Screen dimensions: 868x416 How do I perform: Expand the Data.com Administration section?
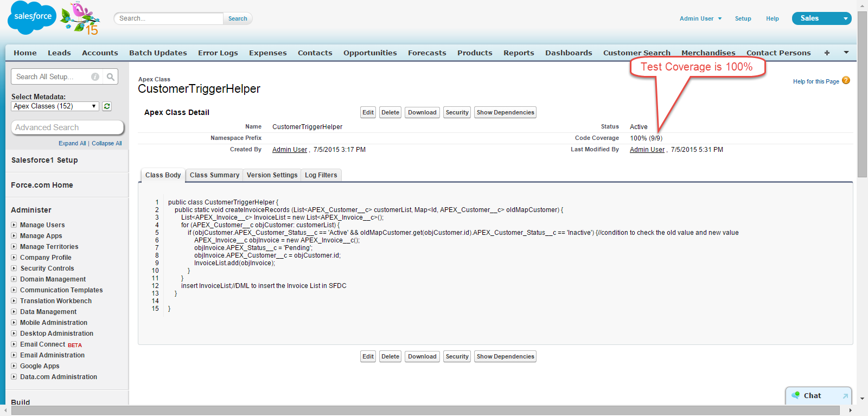[x=14, y=376]
